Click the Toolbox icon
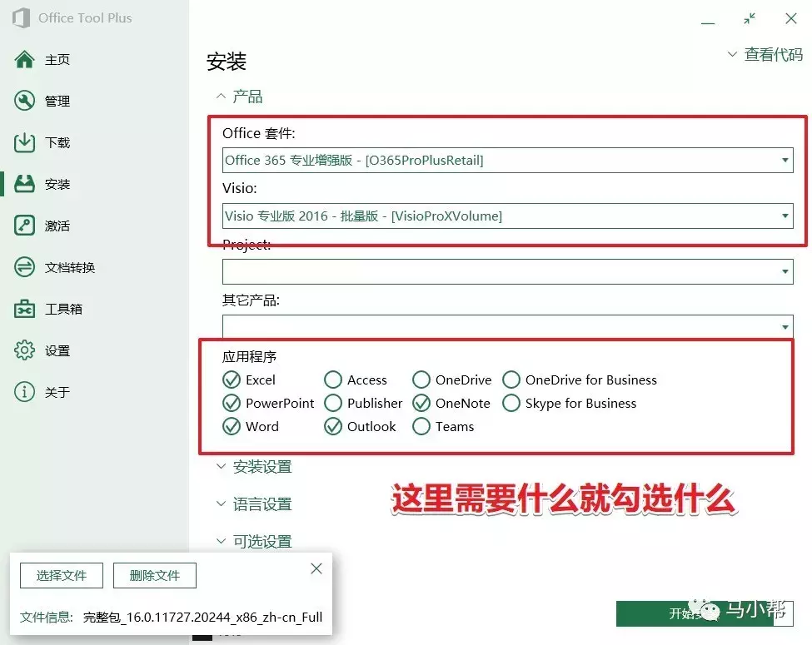Screen dimensions: 812x645 [24, 309]
